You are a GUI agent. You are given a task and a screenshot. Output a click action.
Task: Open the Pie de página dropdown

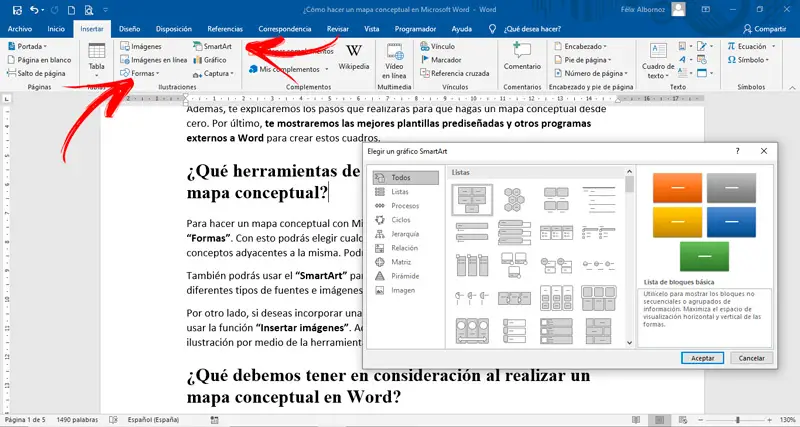point(583,60)
